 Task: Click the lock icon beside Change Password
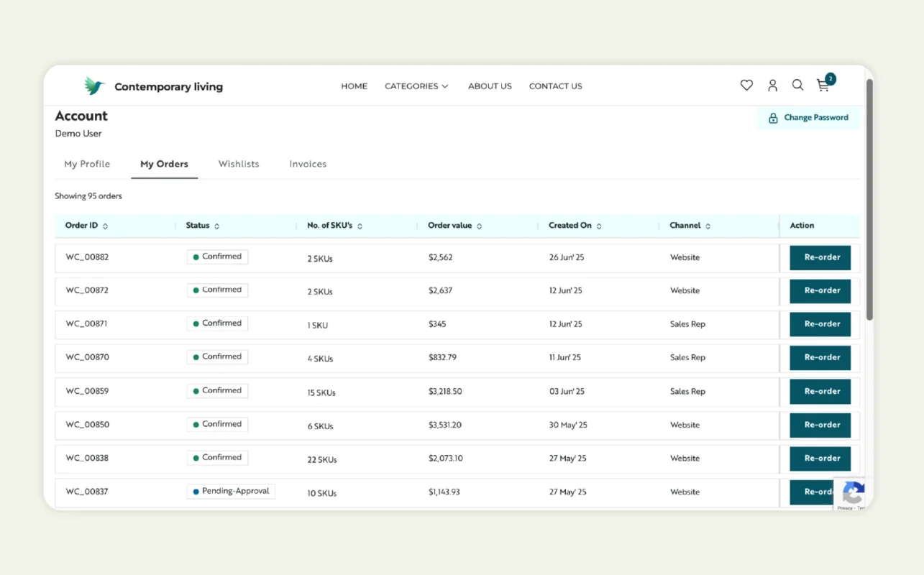coord(773,117)
